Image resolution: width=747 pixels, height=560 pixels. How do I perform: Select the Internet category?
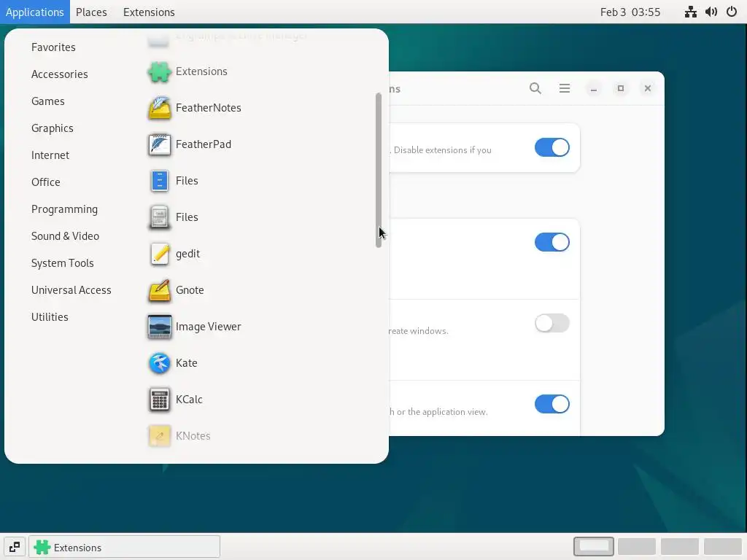click(50, 155)
